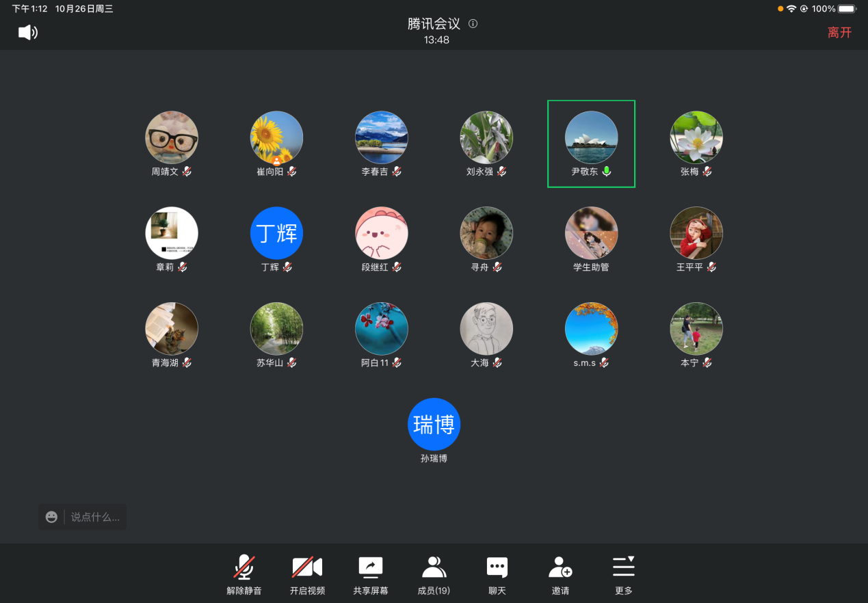Open the 聊天 chat panel
Image resolution: width=868 pixels, height=603 pixels.
(x=497, y=575)
